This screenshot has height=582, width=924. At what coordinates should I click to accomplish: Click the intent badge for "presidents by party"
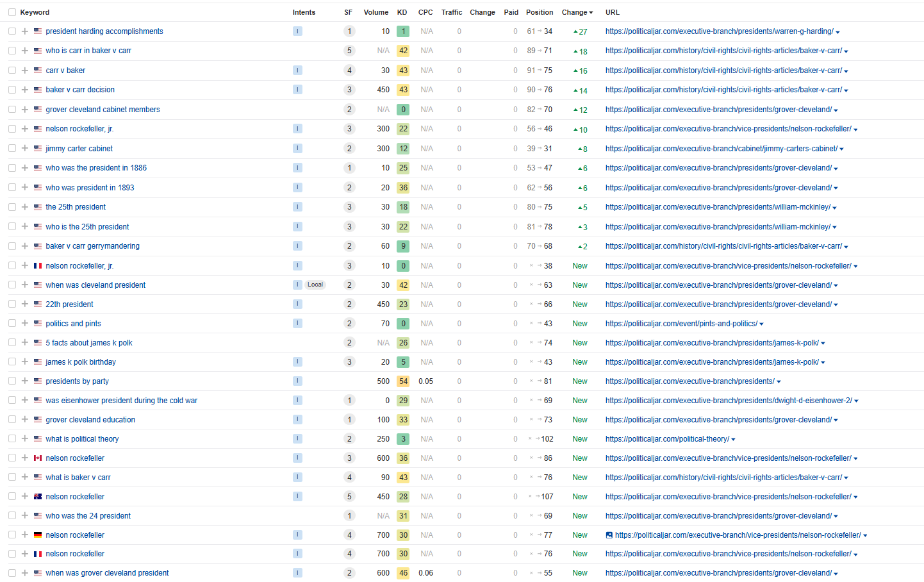point(297,381)
